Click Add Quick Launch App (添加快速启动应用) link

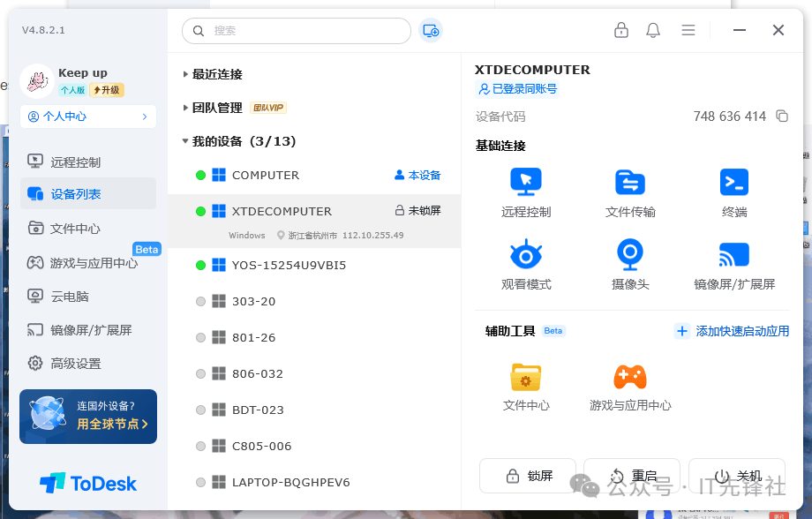732,331
